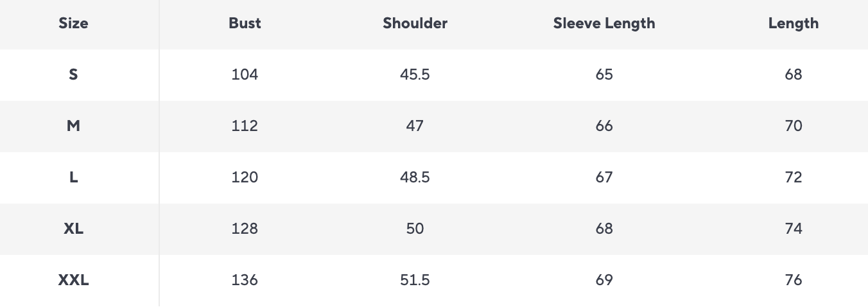Select the M size row label

tap(73, 126)
